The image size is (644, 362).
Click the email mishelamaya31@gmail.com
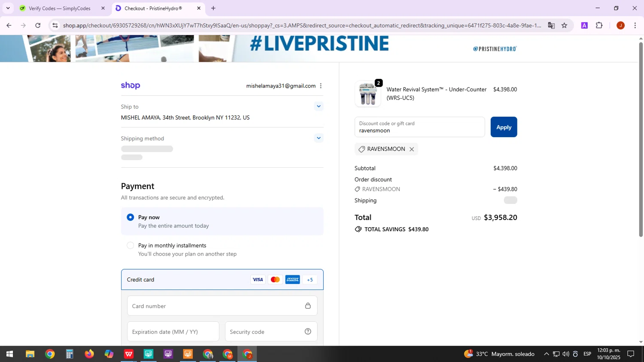tap(281, 86)
